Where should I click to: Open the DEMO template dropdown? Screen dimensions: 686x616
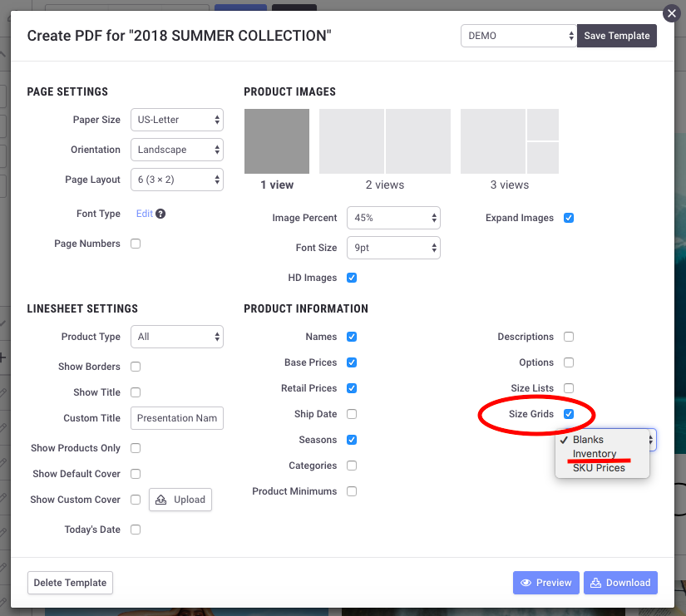pos(517,36)
